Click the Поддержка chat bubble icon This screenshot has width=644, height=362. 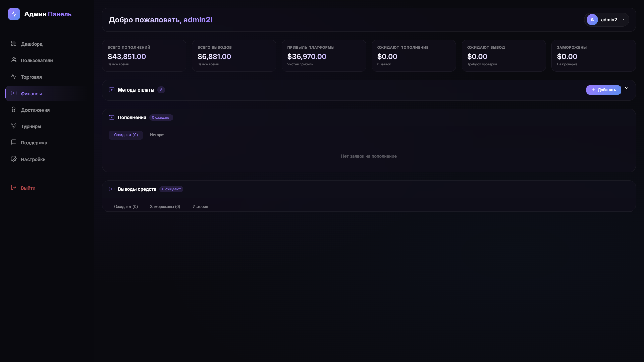tap(14, 142)
